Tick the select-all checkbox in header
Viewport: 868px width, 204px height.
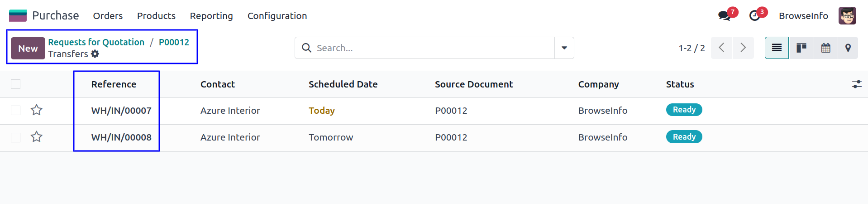pyautogui.click(x=16, y=84)
